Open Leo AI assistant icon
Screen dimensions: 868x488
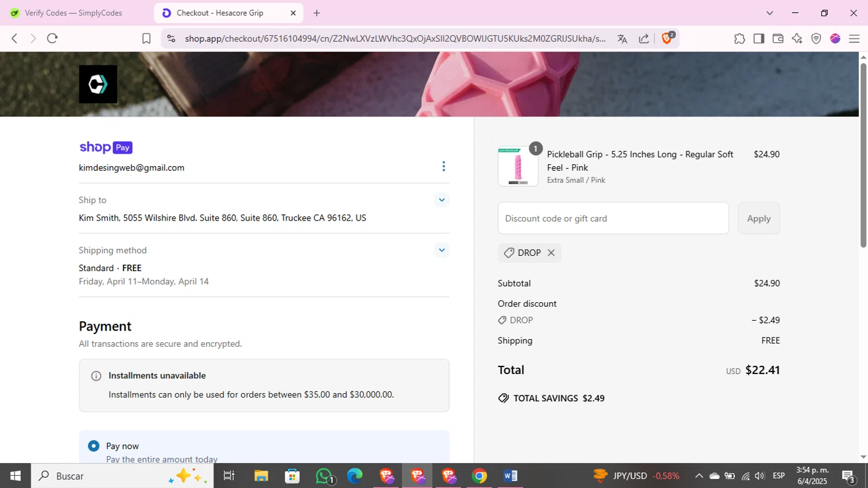(797, 38)
